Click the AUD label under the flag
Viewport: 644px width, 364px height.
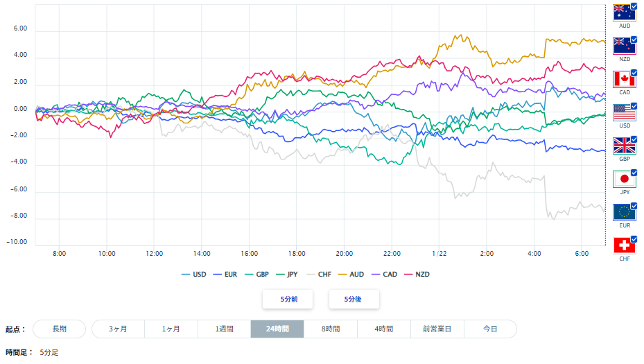pyautogui.click(x=625, y=26)
